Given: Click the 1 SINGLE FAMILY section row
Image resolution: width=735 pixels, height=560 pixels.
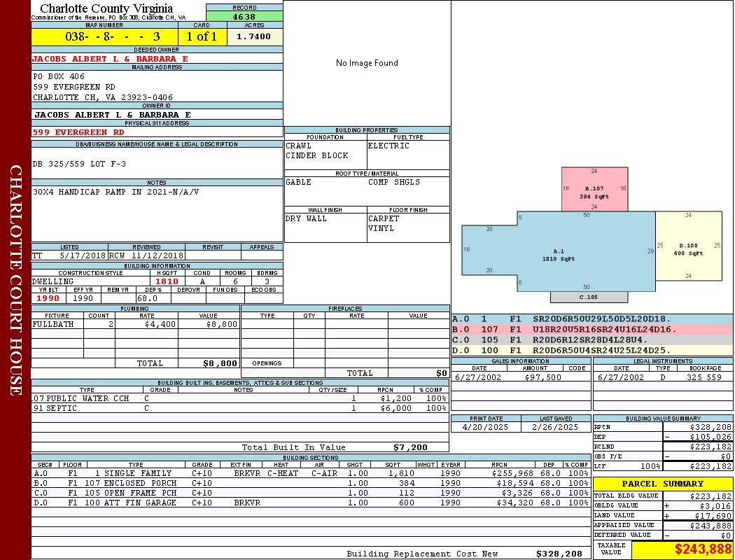Looking at the screenshot, I should click(x=311, y=474).
